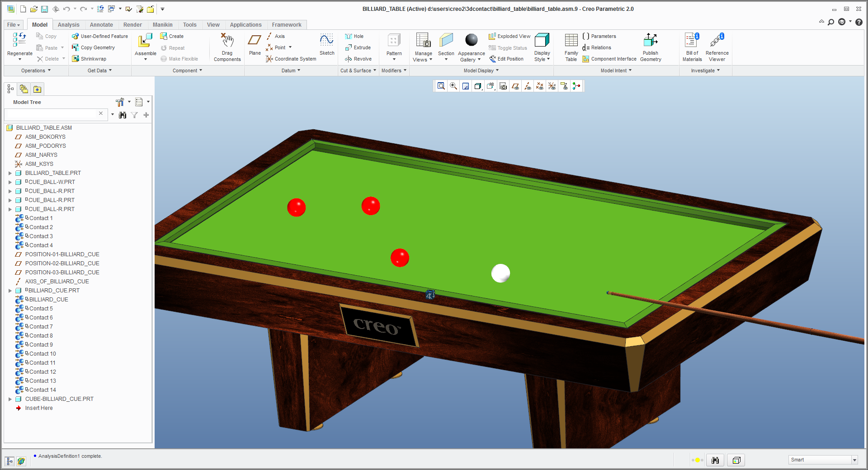Screen dimensions: 868x470
Task: Toggle datum axis display visibility
Action: pyautogui.click(x=528, y=86)
